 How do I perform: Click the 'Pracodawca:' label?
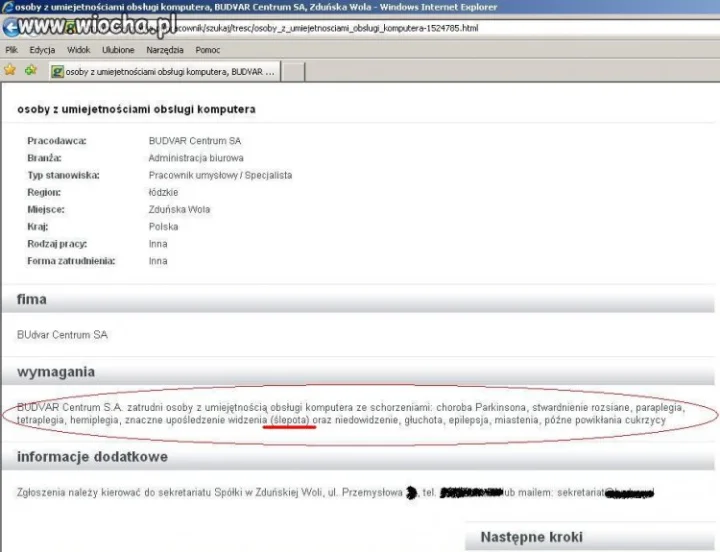tap(57, 141)
